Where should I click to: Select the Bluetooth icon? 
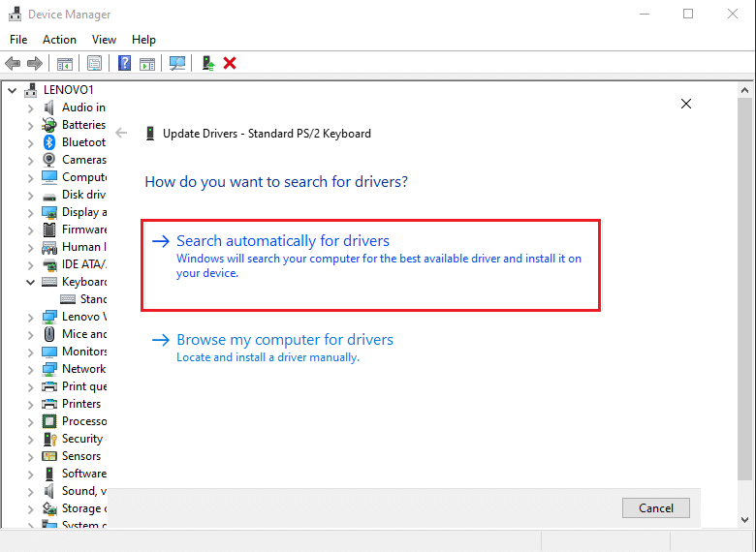[x=49, y=142]
